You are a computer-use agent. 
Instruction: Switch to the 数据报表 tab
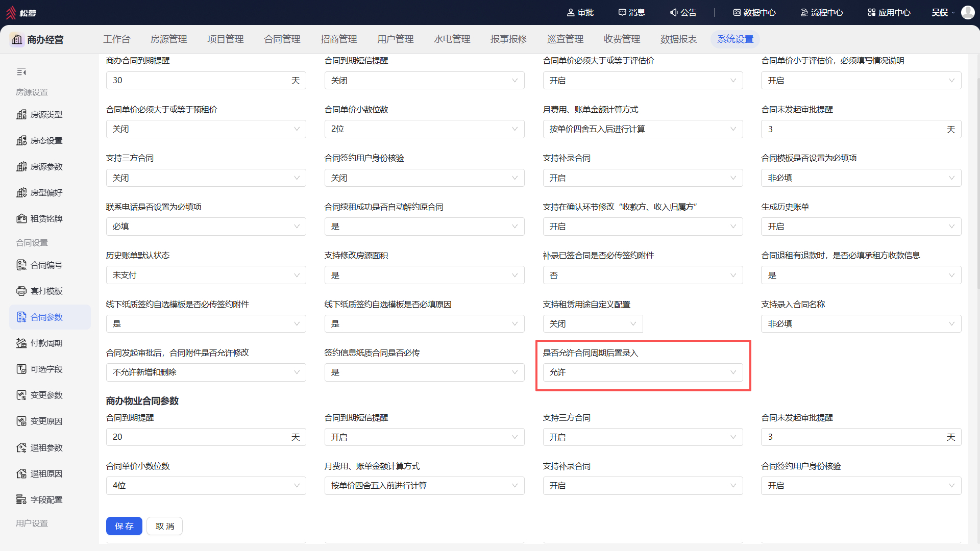coord(679,39)
